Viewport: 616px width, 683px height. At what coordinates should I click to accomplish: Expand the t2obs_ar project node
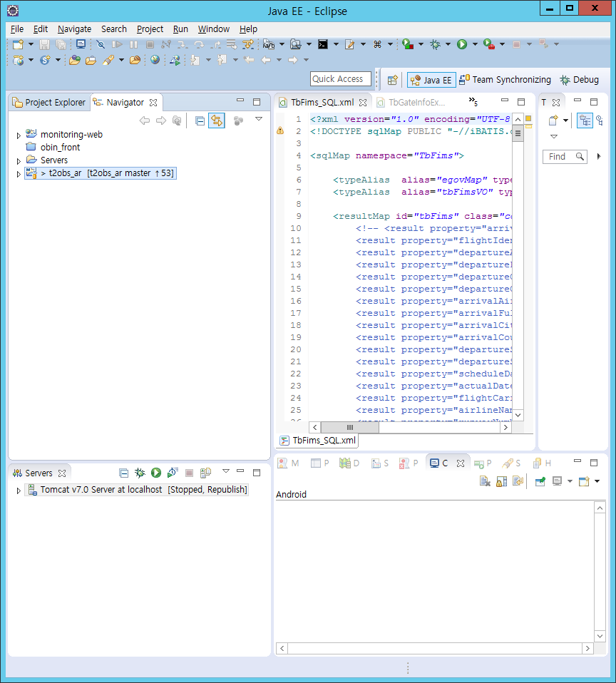19,174
